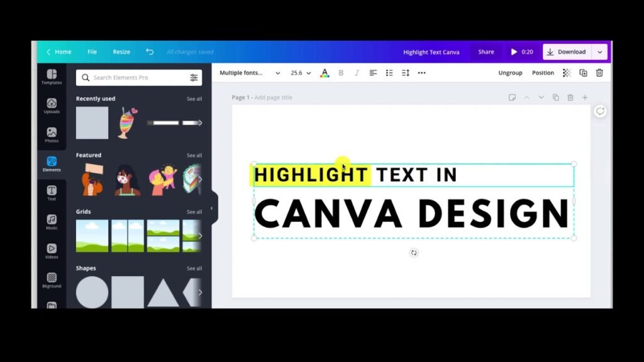
Task: Add a new page plus icon
Action: pos(585,97)
